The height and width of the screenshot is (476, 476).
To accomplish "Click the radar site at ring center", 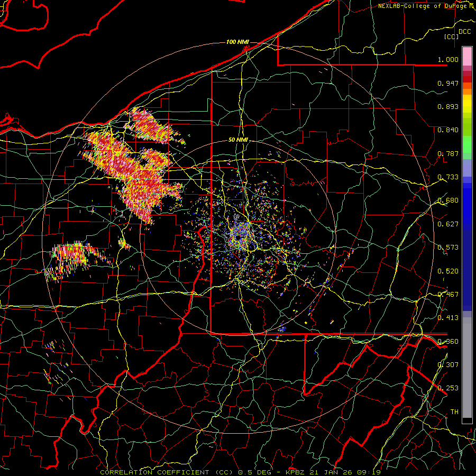I will [x=239, y=237].
